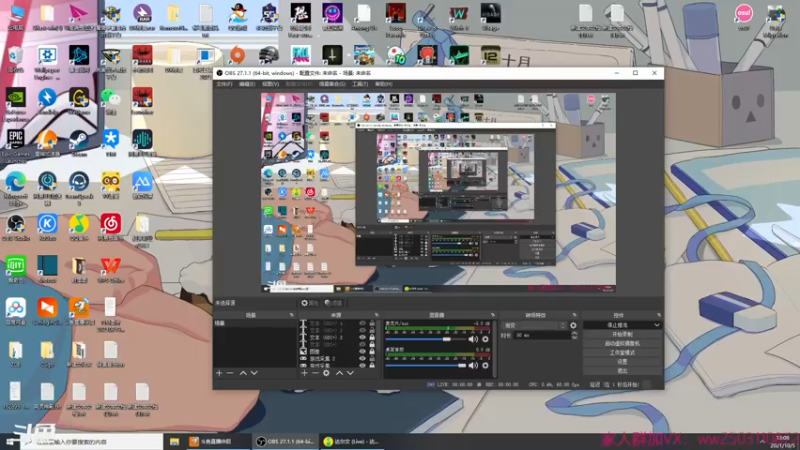Viewport: 800px width, 450px height.
Task: Pop out the 控件 dock panel
Action: click(659, 315)
